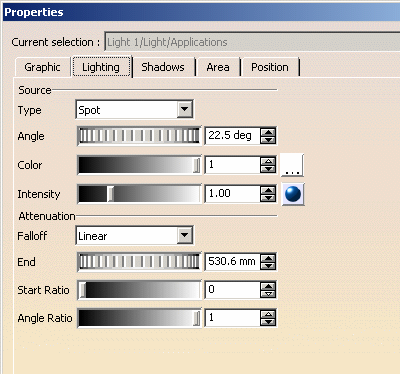This screenshot has height=374, width=400.
Task: Increase the Color value with up arrow
Action: tap(268, 161)
